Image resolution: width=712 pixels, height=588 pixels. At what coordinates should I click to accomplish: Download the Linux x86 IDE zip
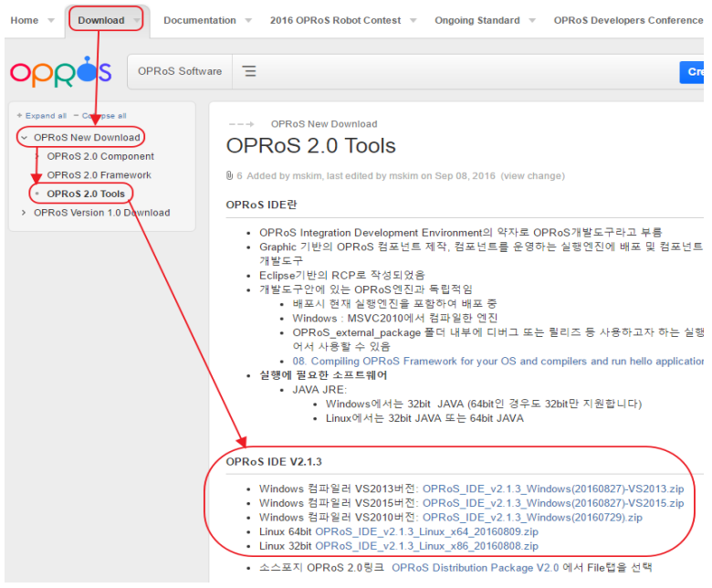[x=426, y=546]
